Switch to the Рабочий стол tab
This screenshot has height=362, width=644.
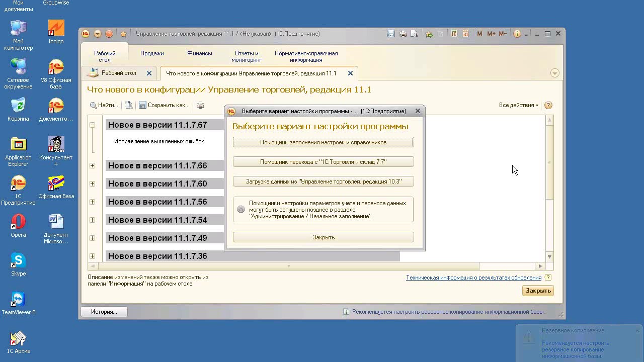[x=119, y=73]
